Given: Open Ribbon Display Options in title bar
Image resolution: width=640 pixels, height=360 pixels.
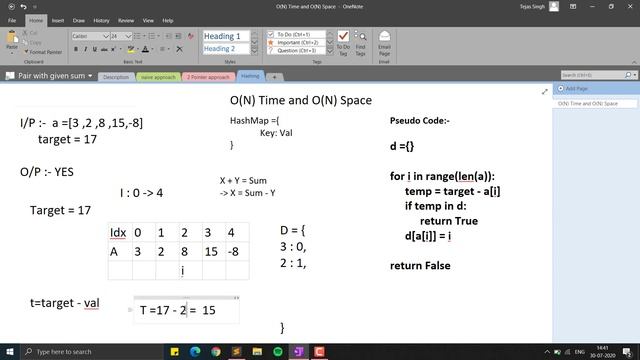Looking at the screenshot, I should (x=573, y=7).
